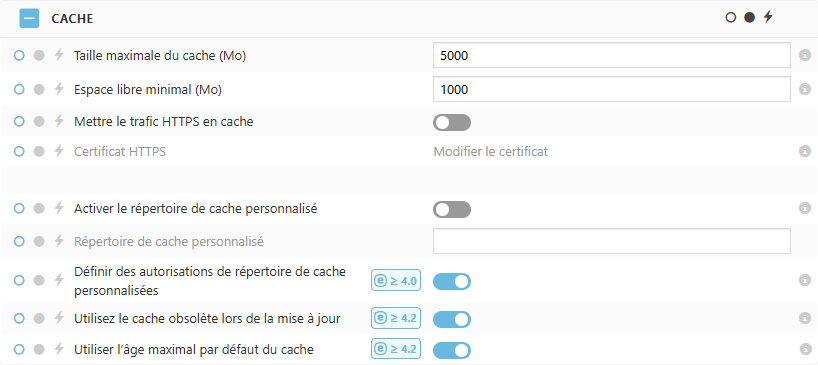Disable Utilisez le cache obsolète toggle
This screenshot has height=365, width=818.
click(x=452, y=319)
